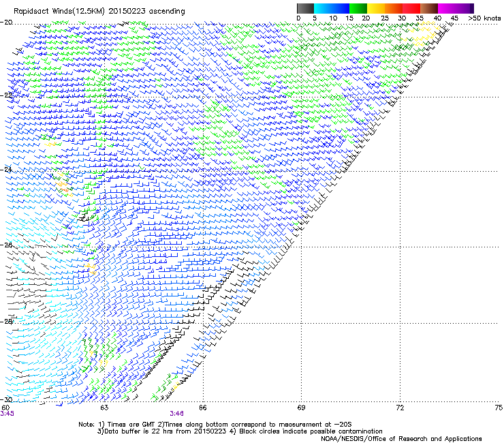Click the green 15-20 knots color band

[358, 8]
